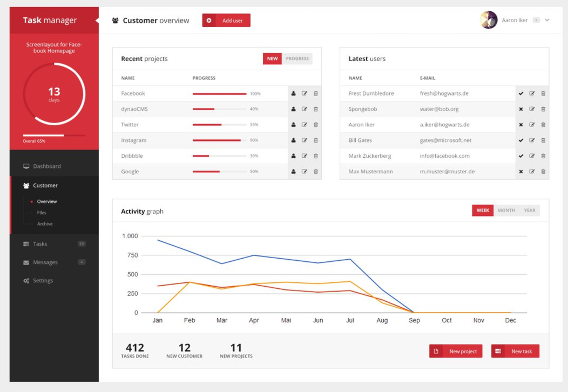
Task: Collapse the Customer sidebar section
Action: pyautogui.click(x=45, y=185)
